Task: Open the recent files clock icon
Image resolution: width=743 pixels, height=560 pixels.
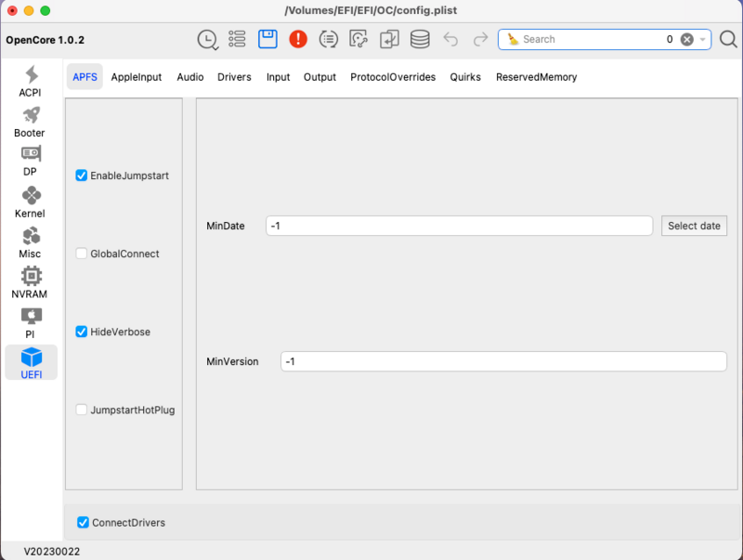Action: point(208,39)
